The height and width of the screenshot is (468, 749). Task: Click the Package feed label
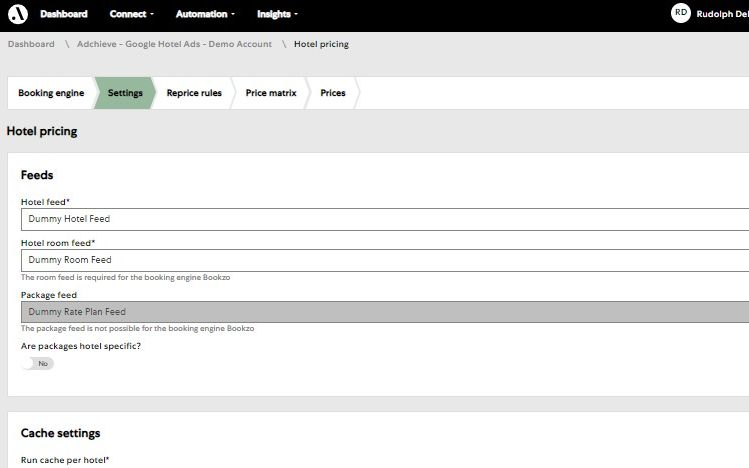click(x=49, y=295)
